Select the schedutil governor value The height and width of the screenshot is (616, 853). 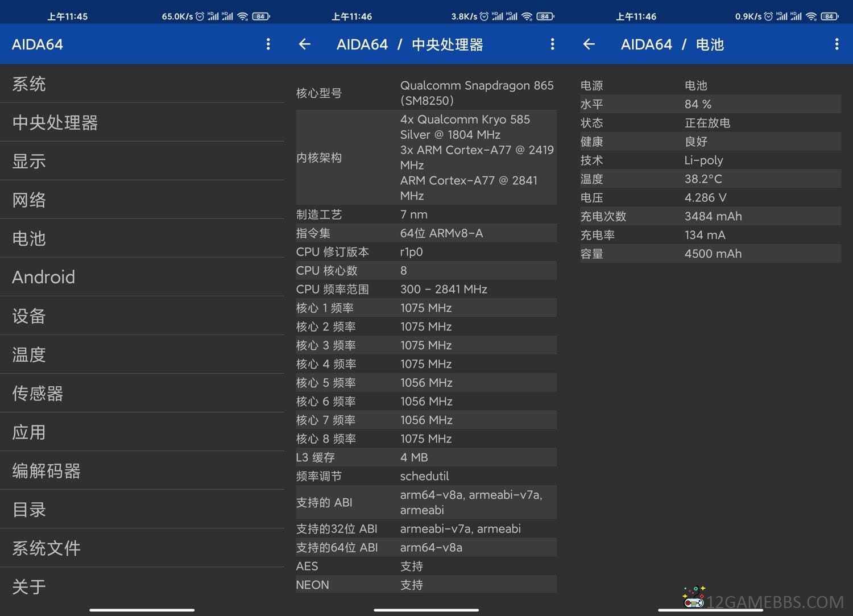(424, 476)
